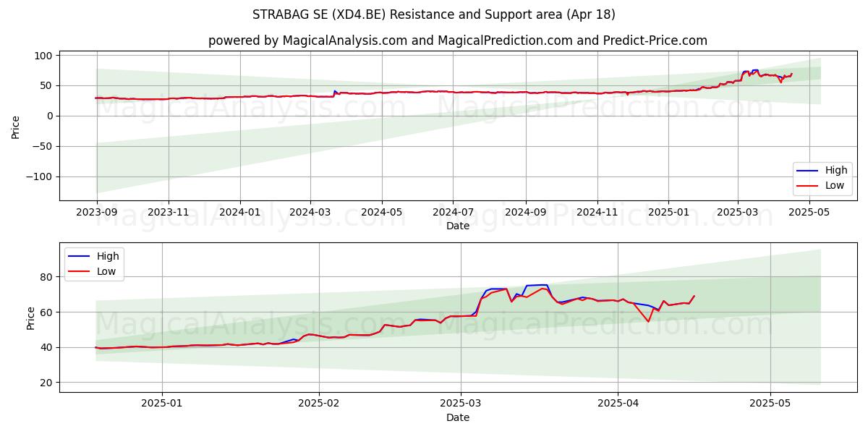Click the '2025-05' label on upper chart axis
This screenshot has height=434, width=868.
point(809,213)
